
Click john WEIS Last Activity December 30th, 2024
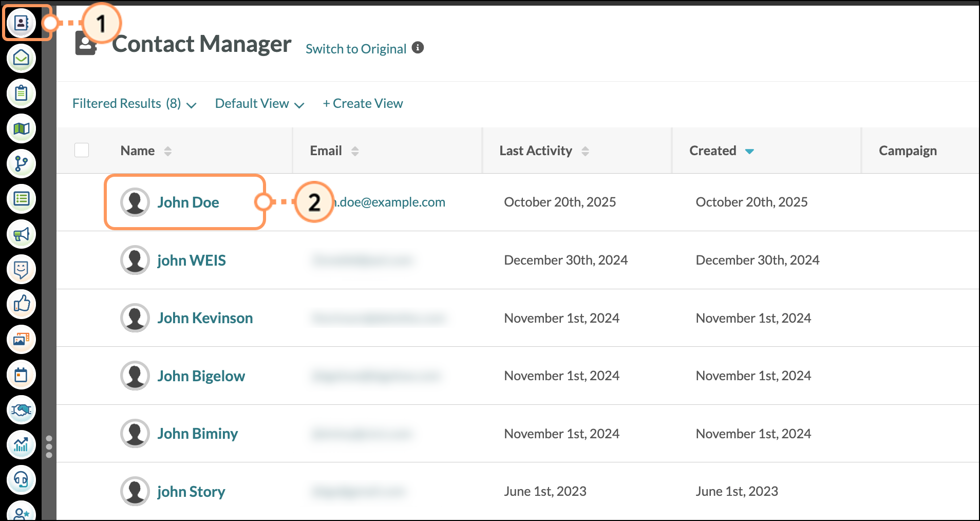[x=566, y=260]
